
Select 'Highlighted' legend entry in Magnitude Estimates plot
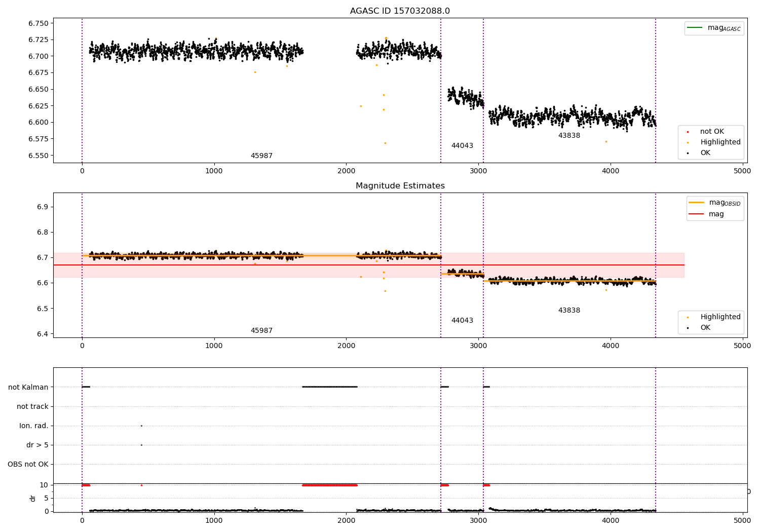pos(720,317)
